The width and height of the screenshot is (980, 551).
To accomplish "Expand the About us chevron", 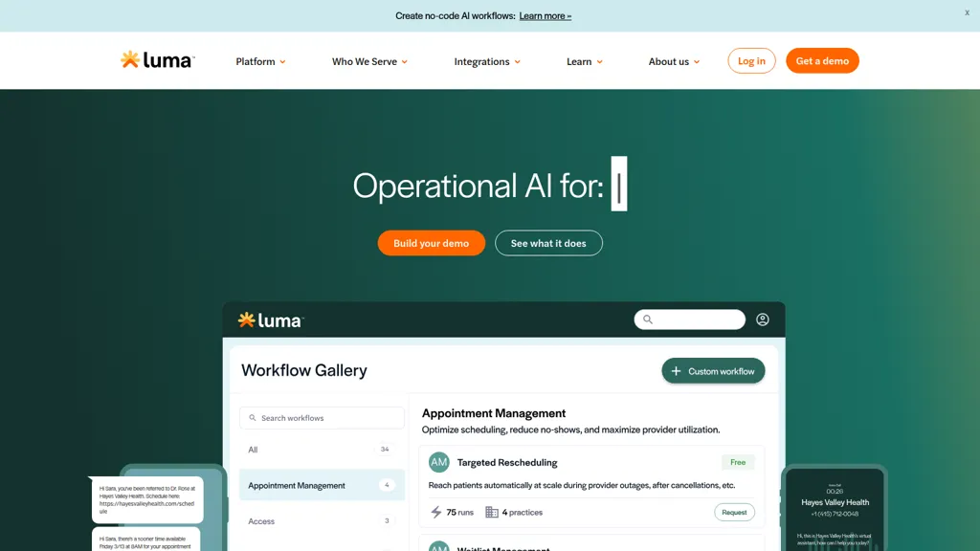I will tap(697, 62).
